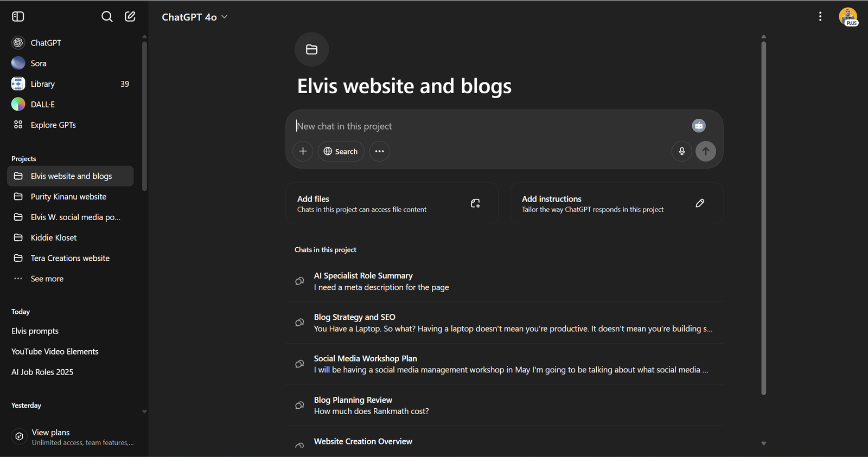868x457 pixels.
Task: Click the chat icon beside Social Media Workshop Plan
Action: [299, 364]
